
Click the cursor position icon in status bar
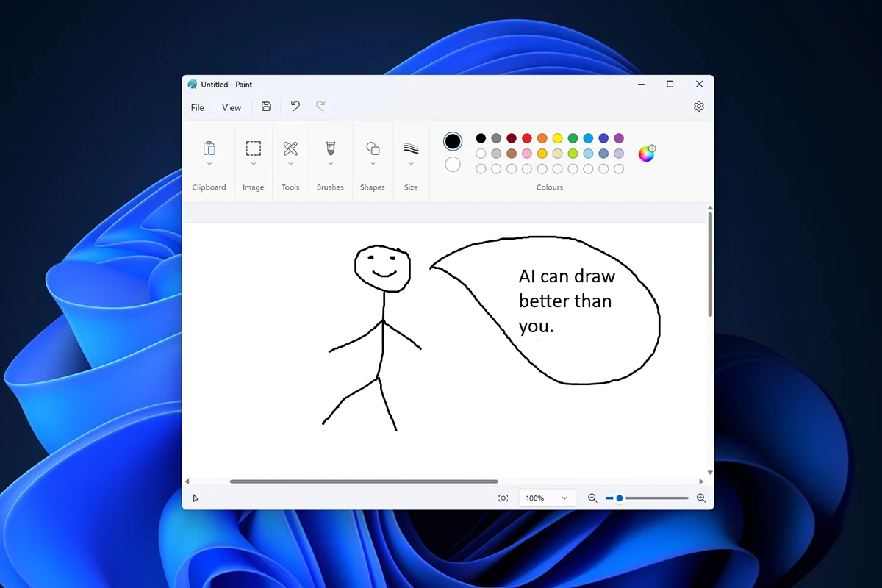pyautogui.click(x=196, y=498)
